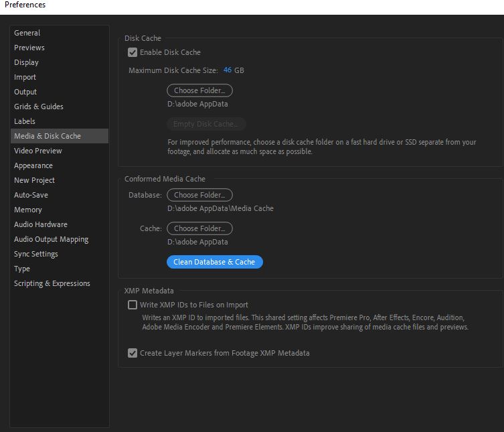Click Choose Folder under Disk Cache

(x=199, y=90)
